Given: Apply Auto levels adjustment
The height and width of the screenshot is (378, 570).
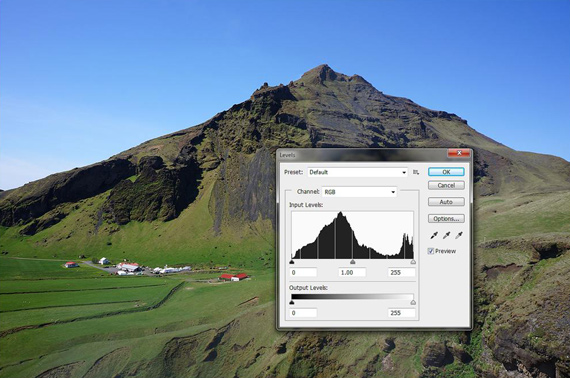Looking at the screenshot, I should [x=446, y=202].
